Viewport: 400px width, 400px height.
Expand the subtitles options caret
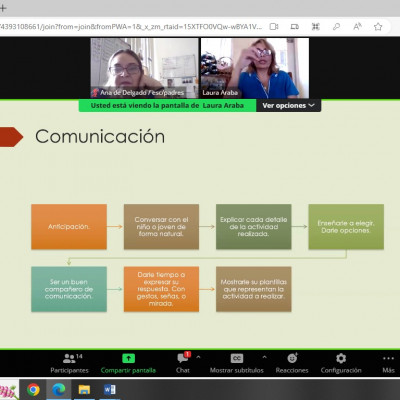pos(264,357)
